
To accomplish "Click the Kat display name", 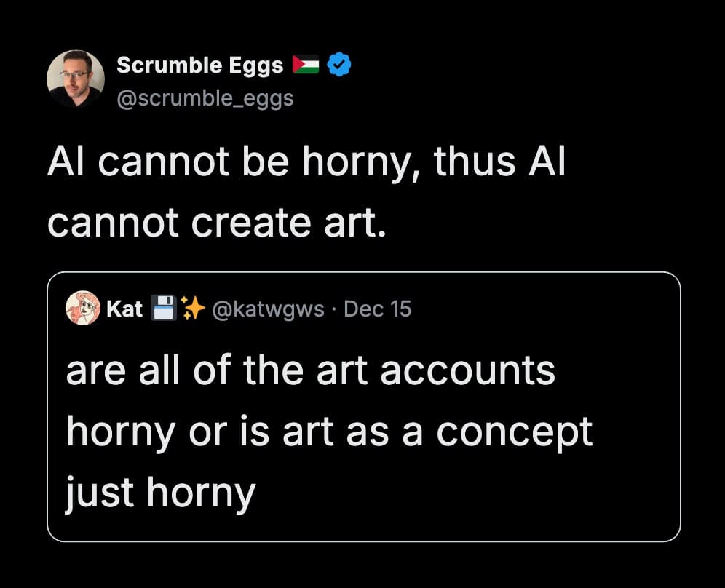I will (124, 309).
